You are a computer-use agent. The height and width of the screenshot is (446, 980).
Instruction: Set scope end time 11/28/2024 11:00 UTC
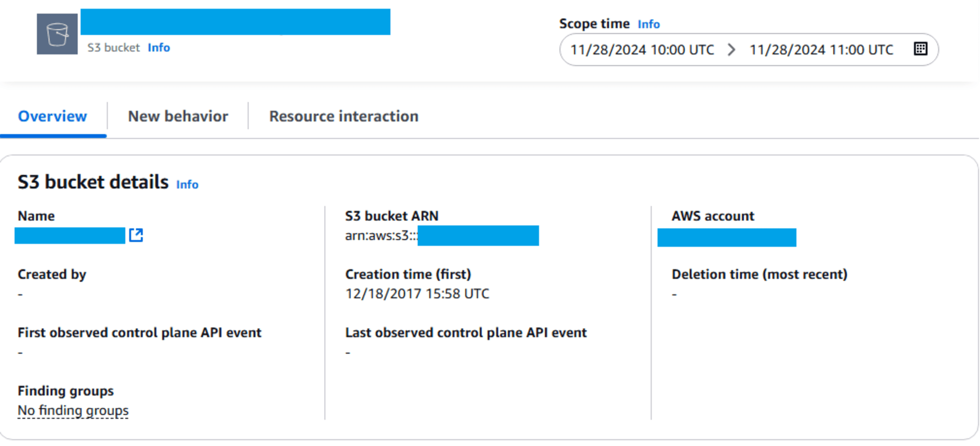(821, 50)
